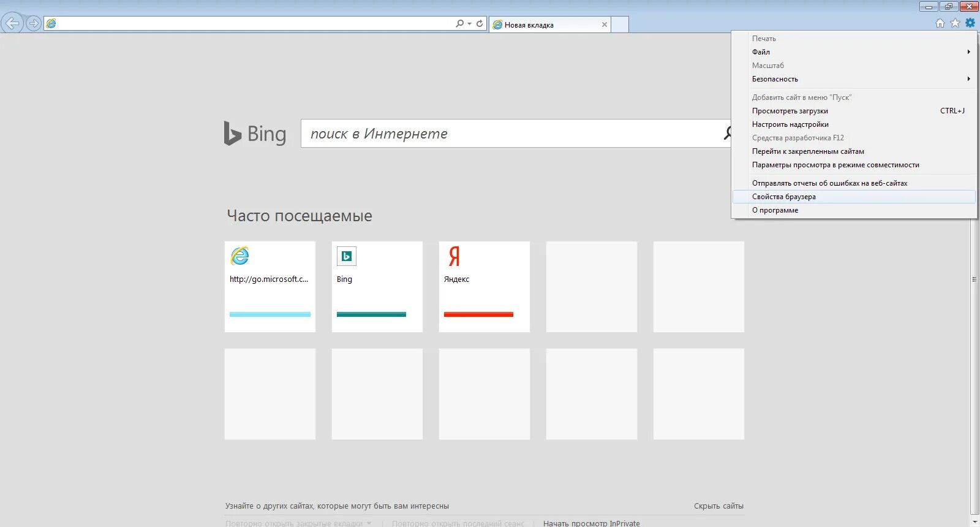The image size is (980, 527).
Task: Expand the address bar autocomplete dropdown arrow
Action: point(470,24)
